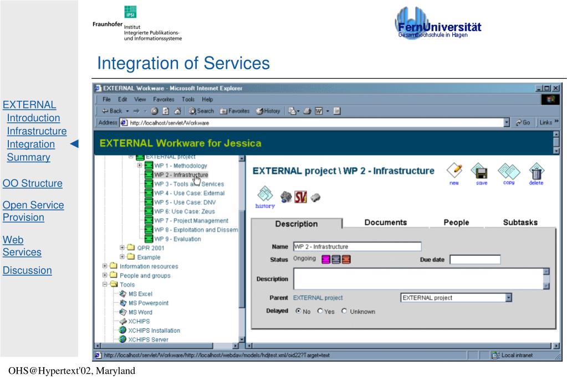567x392 pixels.
Task: Click the Links toolbar label
Action: coord(546,122)
